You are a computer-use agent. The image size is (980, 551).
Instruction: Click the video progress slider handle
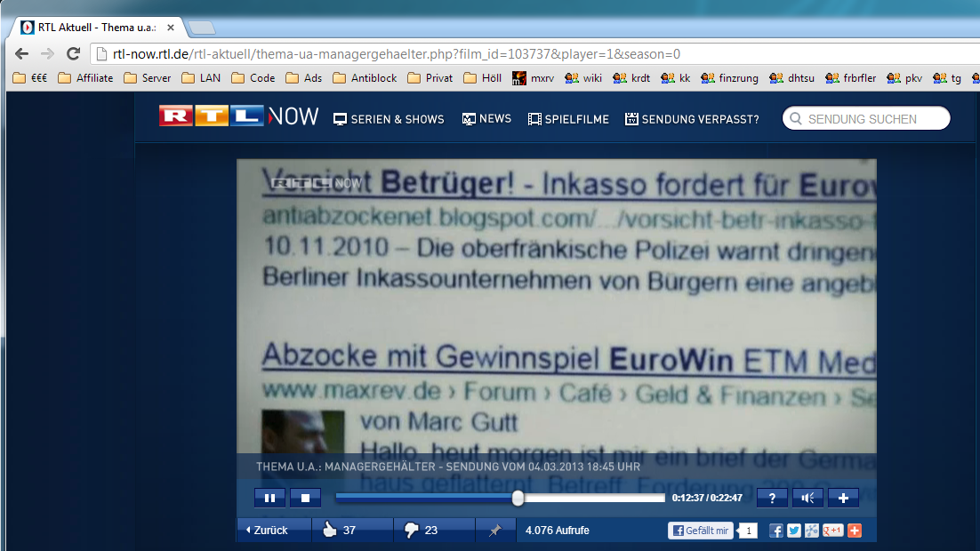(518, 499)
